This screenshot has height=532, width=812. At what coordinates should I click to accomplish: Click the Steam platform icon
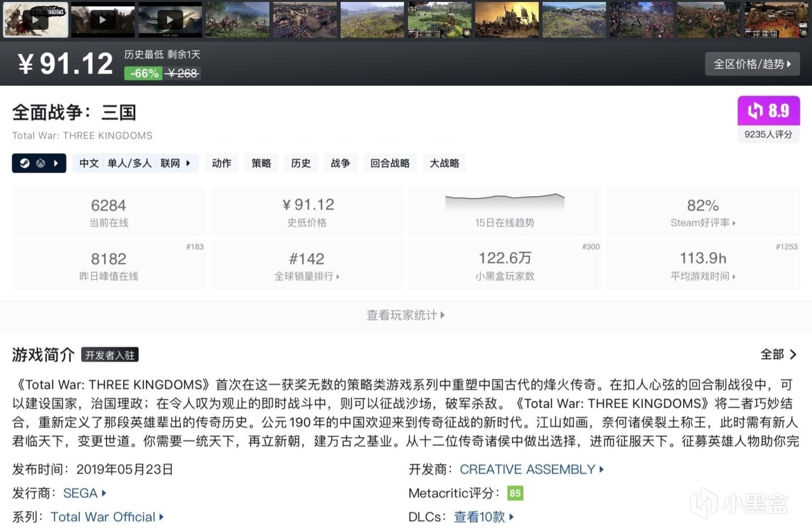[x=25, y=163]
